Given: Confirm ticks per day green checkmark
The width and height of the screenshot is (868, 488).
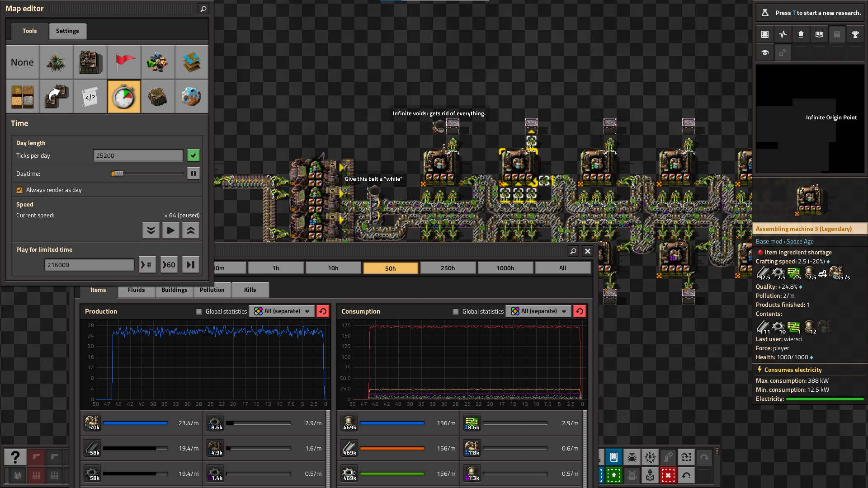Looking at the screenshot, I should (x=193, y=155).
